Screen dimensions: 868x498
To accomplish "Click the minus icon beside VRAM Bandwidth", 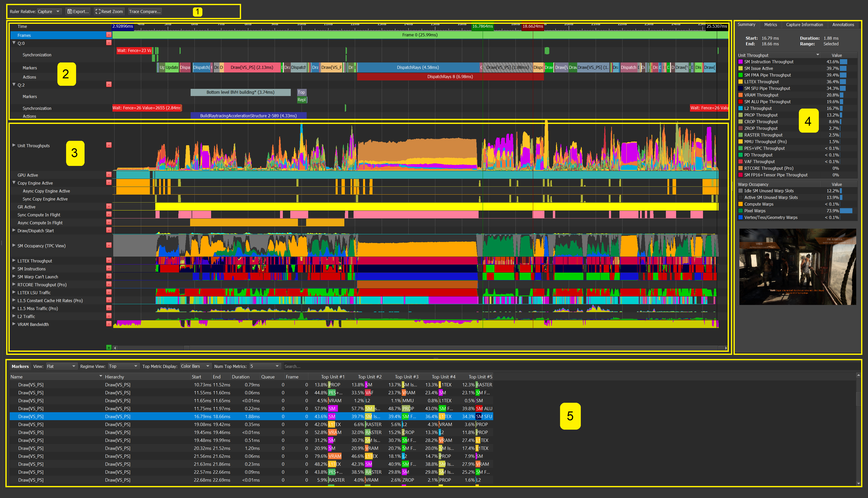I will coord(109,324).
